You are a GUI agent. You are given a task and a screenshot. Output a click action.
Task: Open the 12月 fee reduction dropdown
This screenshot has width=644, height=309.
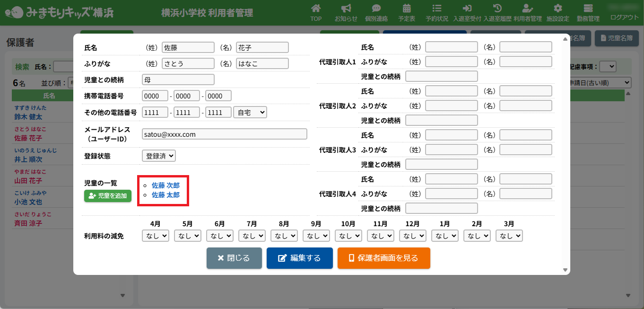tap(413, 236)
